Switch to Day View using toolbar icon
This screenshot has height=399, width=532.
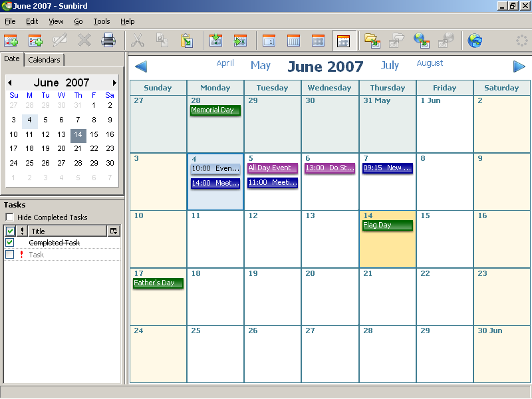[269, 41]
